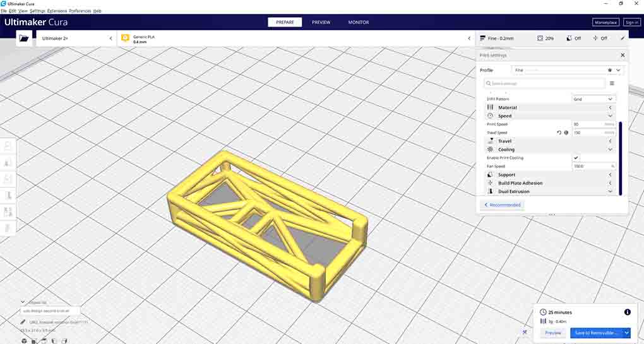Image resolution: width=644 pixels, height=344 pixels.
Task: Open the File menu
Action: coord(4,11)
